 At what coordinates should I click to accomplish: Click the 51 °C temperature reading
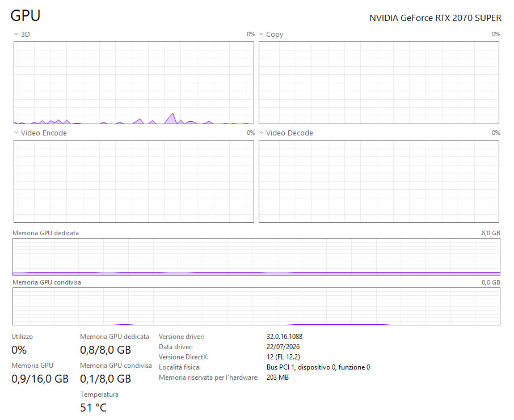[x=94, y=408]
